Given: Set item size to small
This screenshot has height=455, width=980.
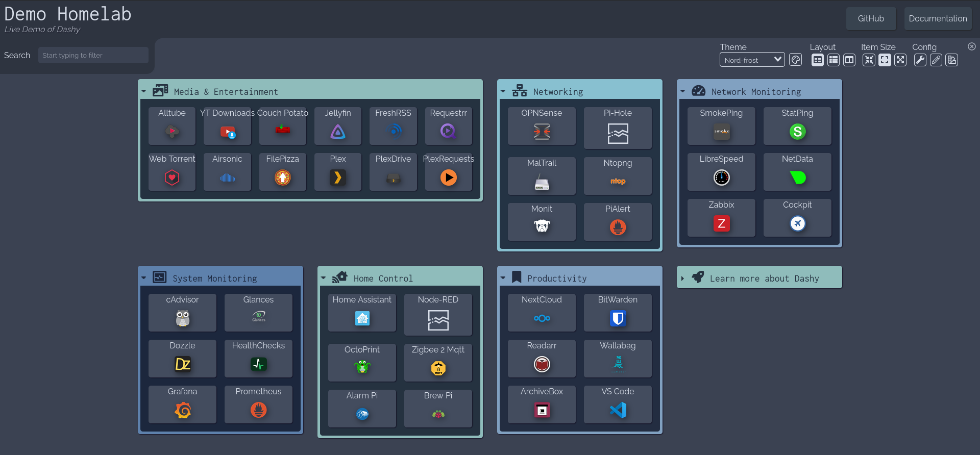Looking at the screenshot, I should [869, 60].
